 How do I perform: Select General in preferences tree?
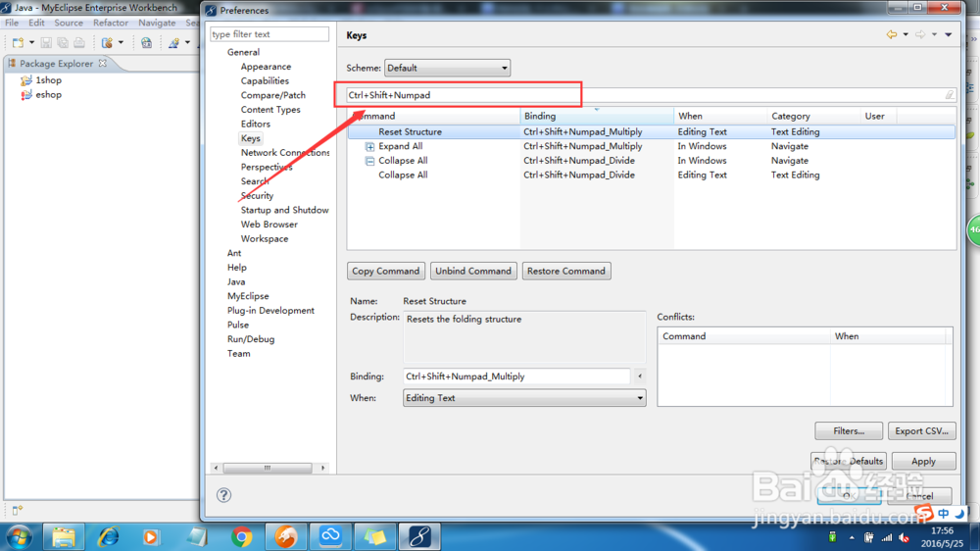coord(243,52)
